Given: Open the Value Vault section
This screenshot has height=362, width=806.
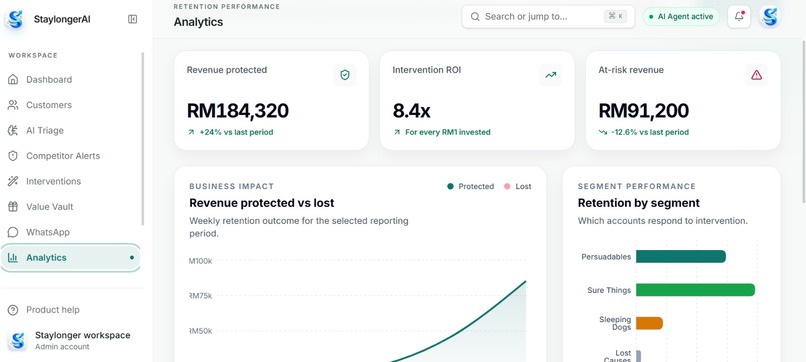Looking at the screenshot, I should coord(70,207).
